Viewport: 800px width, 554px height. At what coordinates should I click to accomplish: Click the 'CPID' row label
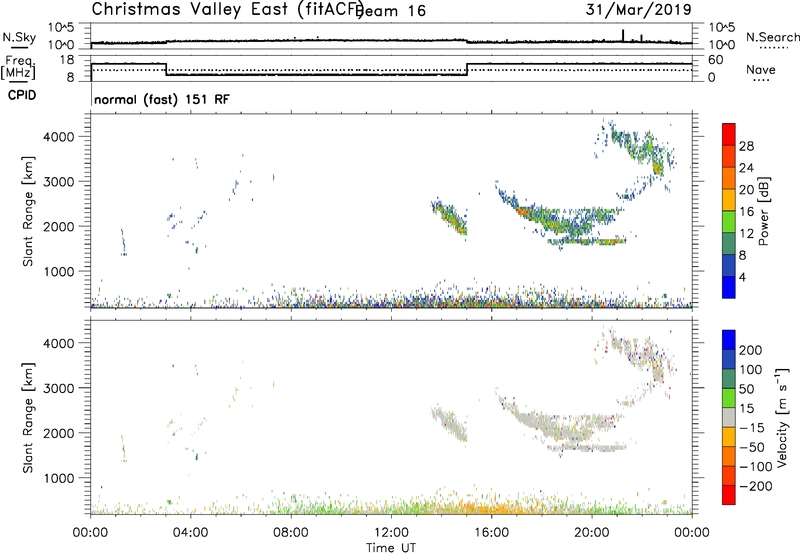coord(22,95)
